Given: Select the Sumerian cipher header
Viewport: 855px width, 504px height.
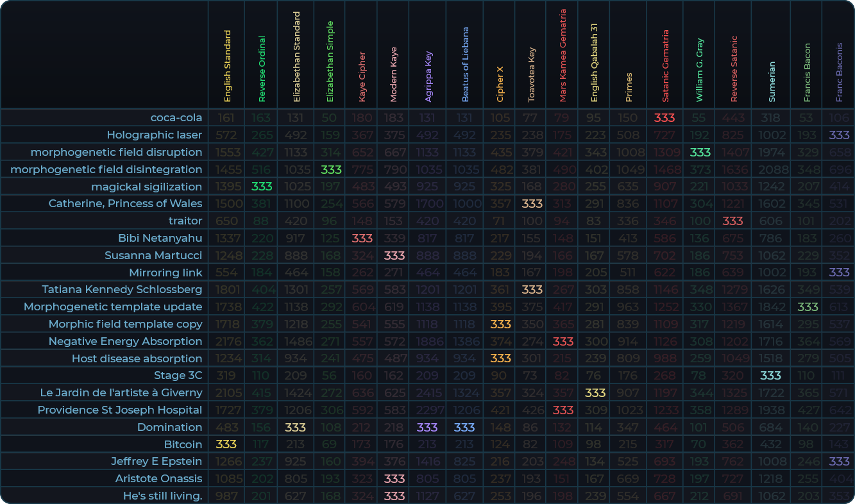Looking at the screenshot, I should pyautogui.click(x=771, y=81).
